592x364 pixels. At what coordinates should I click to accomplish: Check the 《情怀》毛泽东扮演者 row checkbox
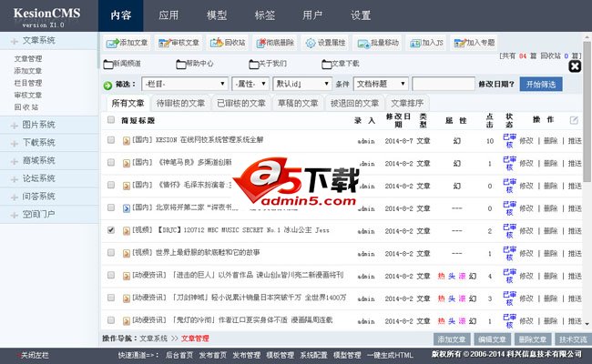110,185
